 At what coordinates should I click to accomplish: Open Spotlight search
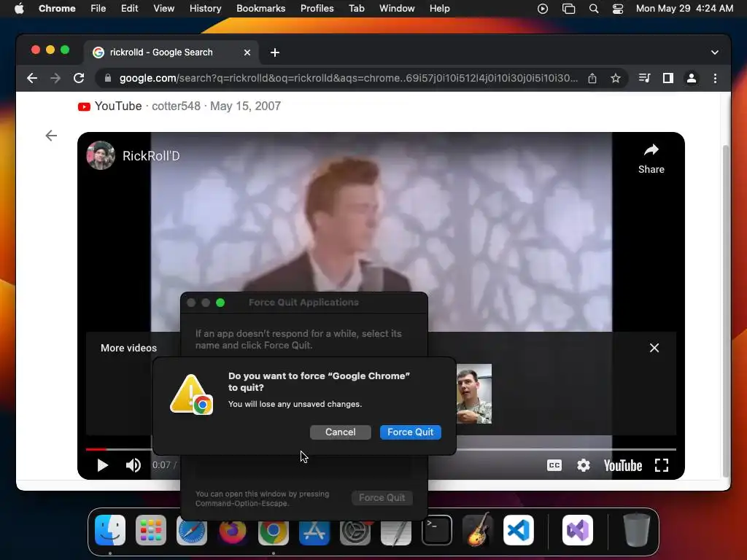(x=594, y=9)
